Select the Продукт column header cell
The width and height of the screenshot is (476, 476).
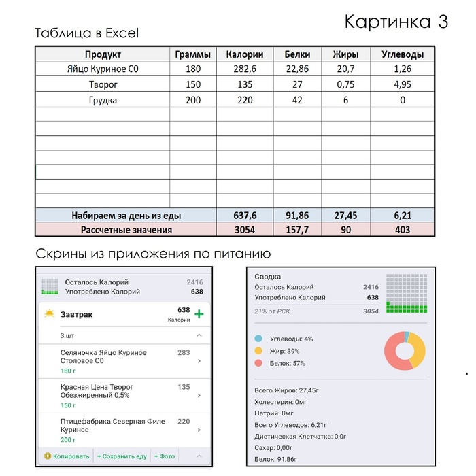point(103,54)
